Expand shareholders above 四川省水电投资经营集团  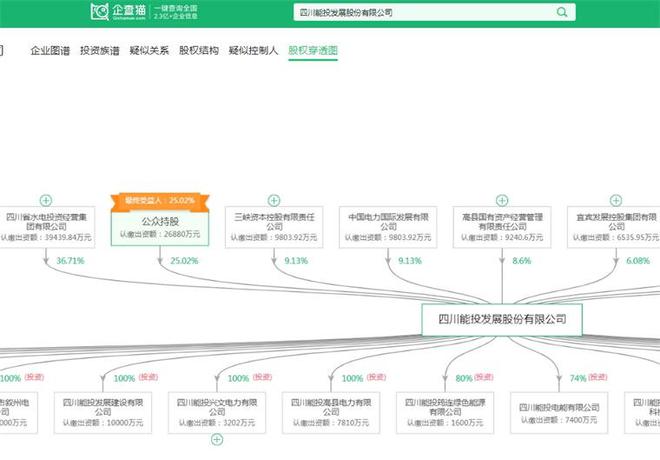point(46,200)
